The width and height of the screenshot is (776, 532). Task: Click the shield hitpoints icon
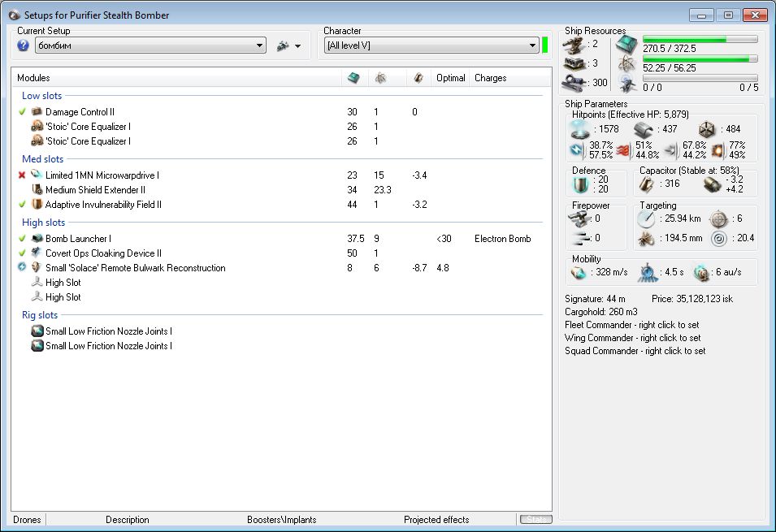tap(579, 130)
